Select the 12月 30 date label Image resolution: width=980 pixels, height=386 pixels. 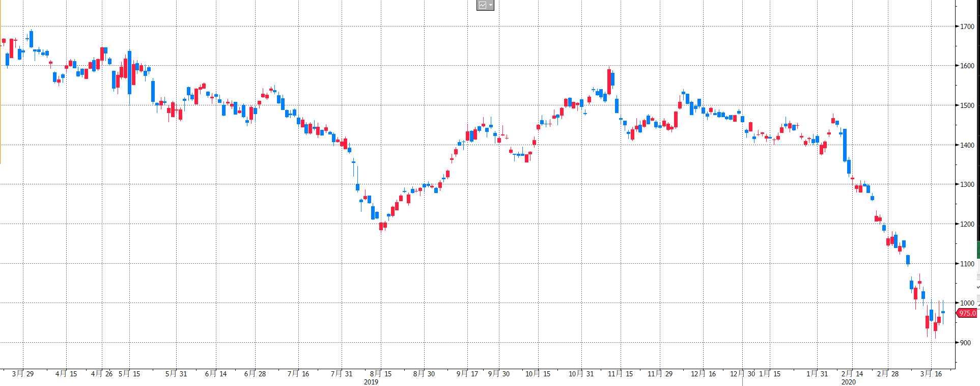click(x=742, y=374)
